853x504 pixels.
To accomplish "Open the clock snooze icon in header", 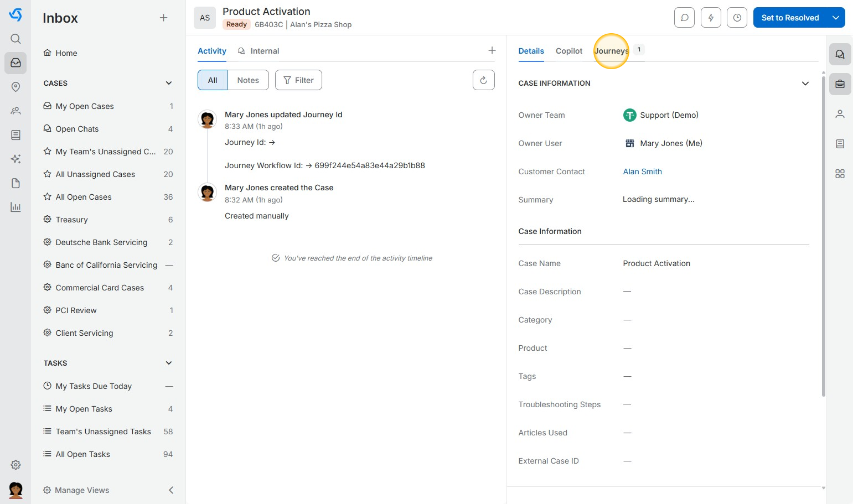I will (x=737, y=18).
